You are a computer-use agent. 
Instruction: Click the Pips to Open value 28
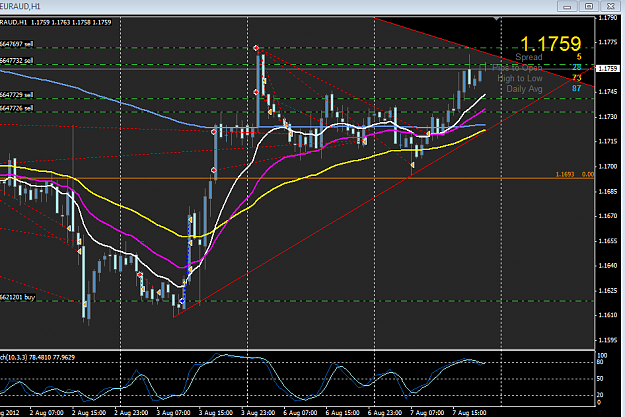(x=576, y=67)
